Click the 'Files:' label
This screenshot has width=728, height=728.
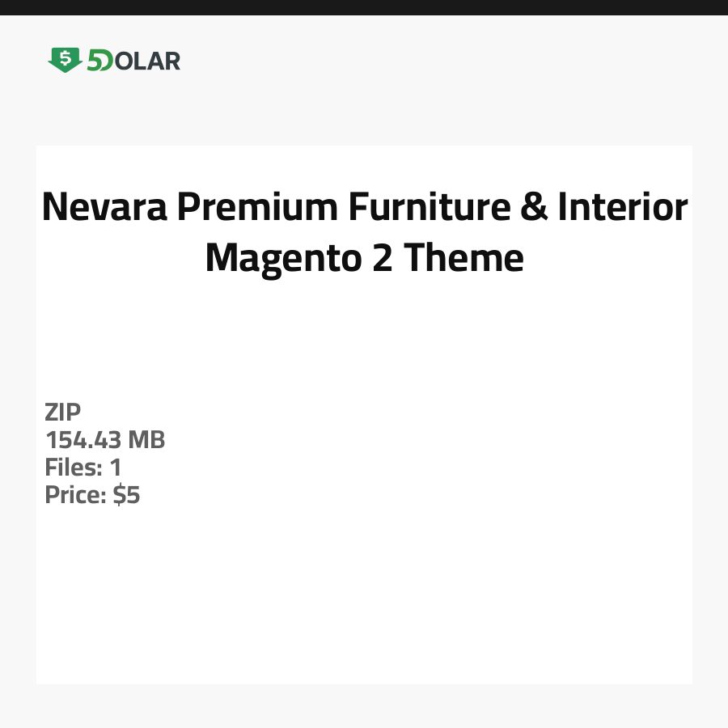click(x=73, y=468)
